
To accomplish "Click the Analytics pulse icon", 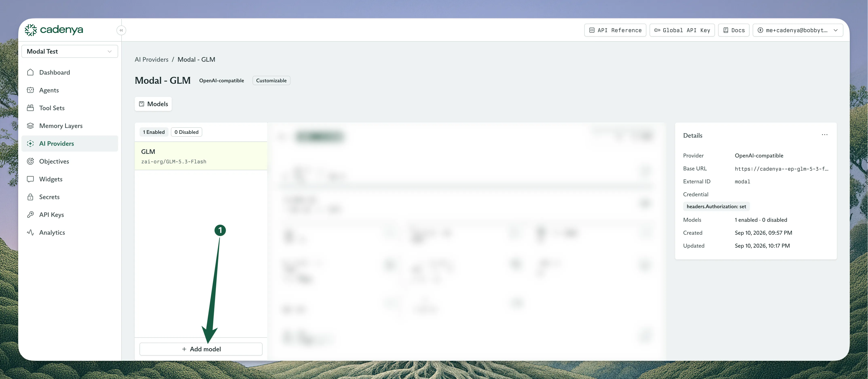I will tap(30, 232).
